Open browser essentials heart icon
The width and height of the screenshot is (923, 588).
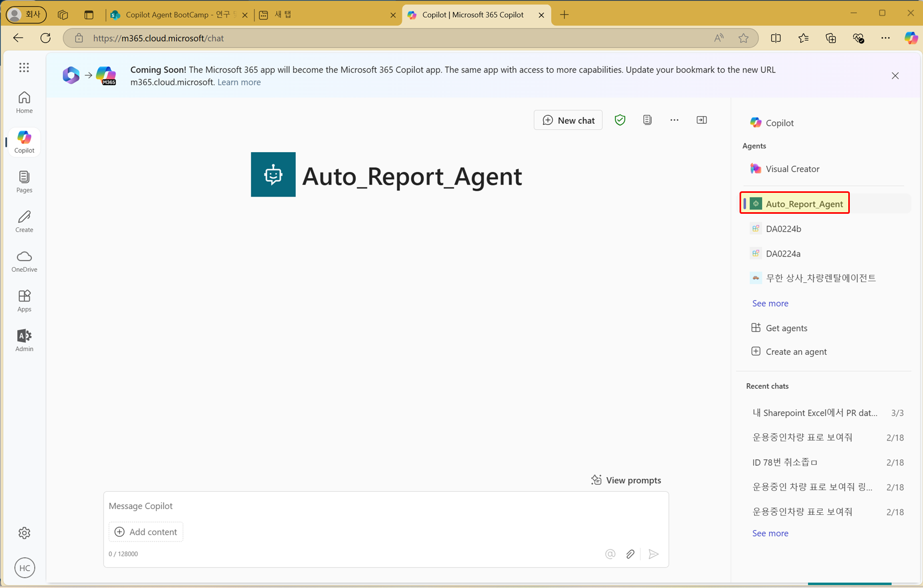coord(858,38)
